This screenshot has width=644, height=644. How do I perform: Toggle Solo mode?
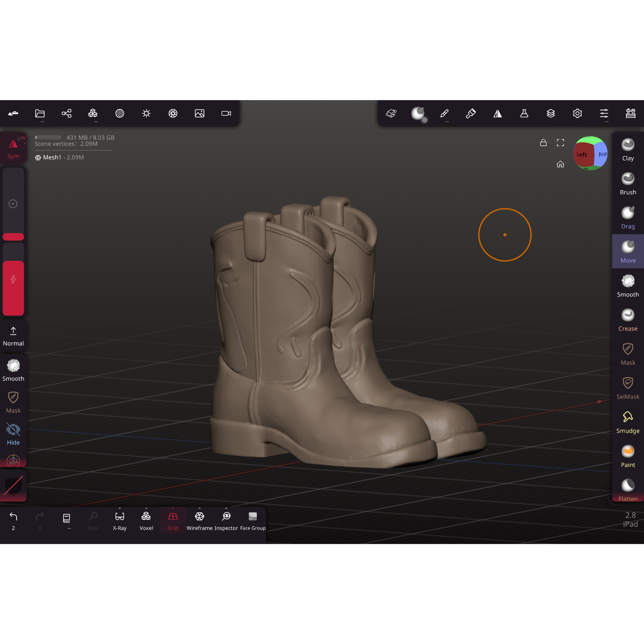[x=93, y=521]
